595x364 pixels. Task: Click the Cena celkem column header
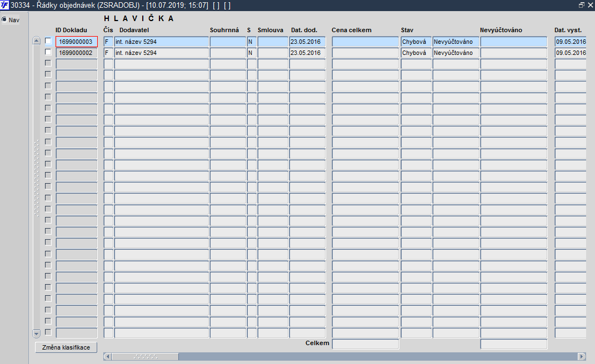point(351,30)
